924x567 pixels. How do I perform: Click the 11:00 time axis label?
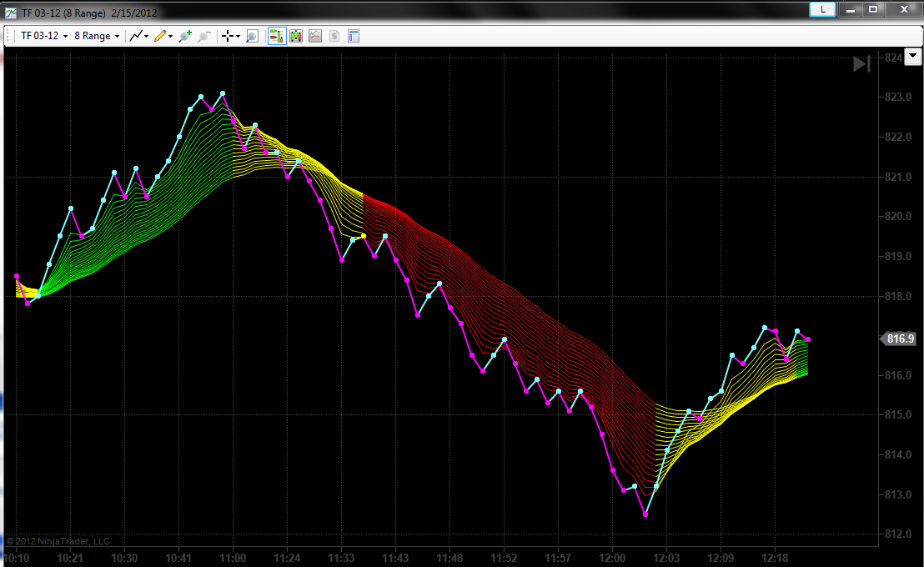[233, 558]
